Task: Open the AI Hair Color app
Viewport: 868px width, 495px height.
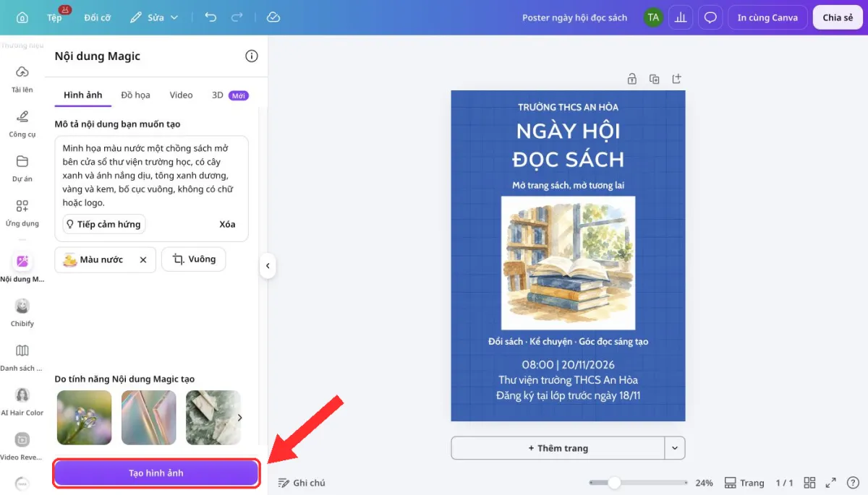Action: point(22,402)
